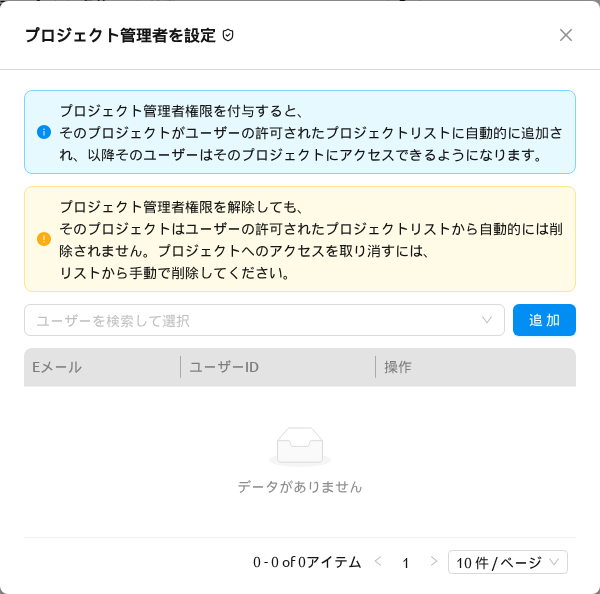Open the 10 件 / ページ selector
Screen dimensions: 600x594
507,562
